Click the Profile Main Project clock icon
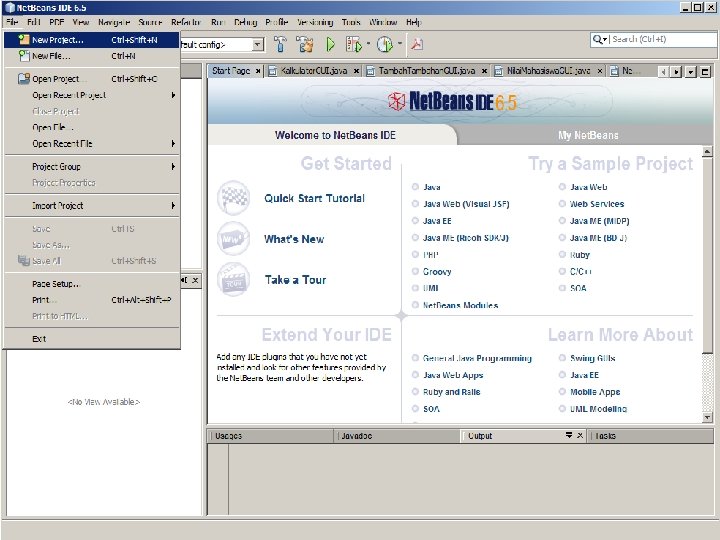Viewport: 720px width, 540px height. click(385, 44)
